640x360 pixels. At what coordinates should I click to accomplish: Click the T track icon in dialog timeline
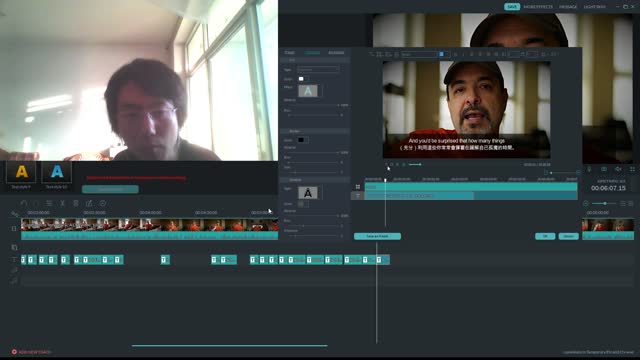point(358,196)
